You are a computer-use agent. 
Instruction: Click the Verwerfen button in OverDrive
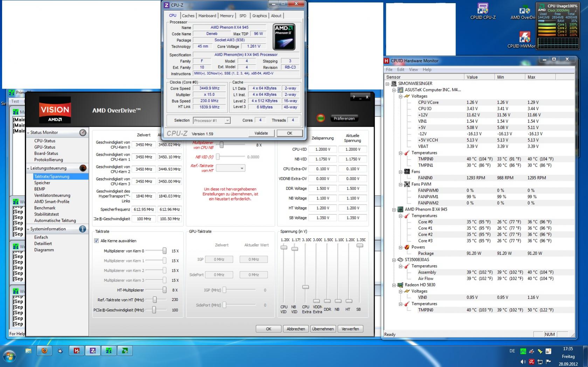click(350, 329)
